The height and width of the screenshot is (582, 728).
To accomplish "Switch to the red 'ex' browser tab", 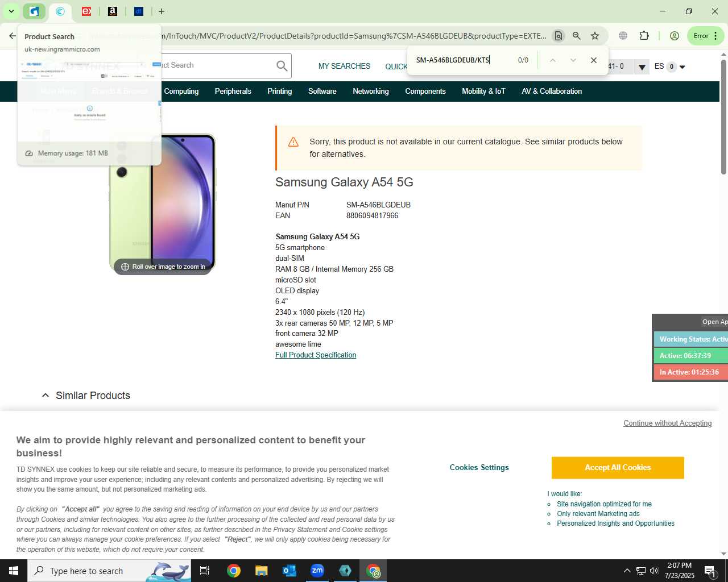I will (86, 11).
